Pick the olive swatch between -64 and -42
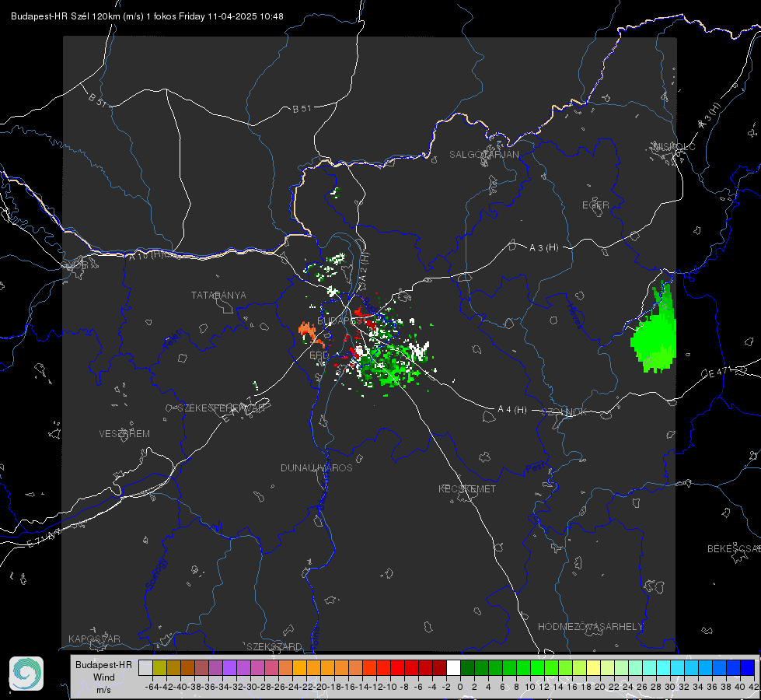 [x=159, y=667]
